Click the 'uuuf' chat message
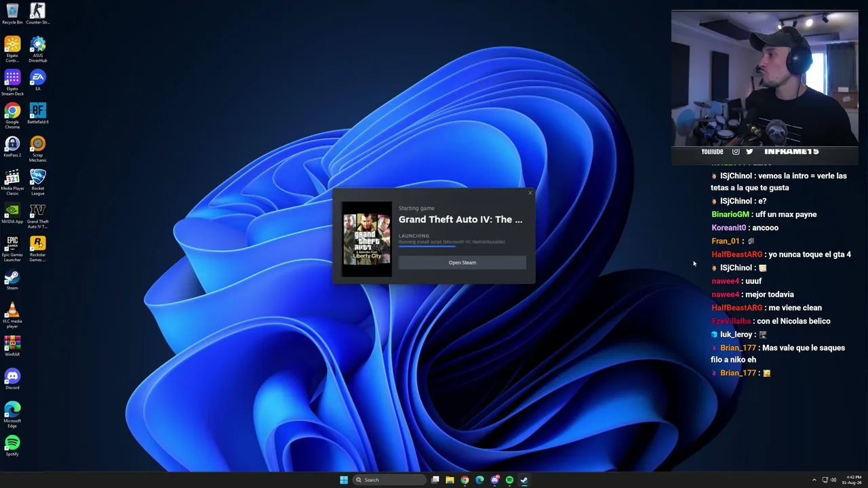Image resolution: width=868 pixels, height=488 pixels. (x=753, y=281)
